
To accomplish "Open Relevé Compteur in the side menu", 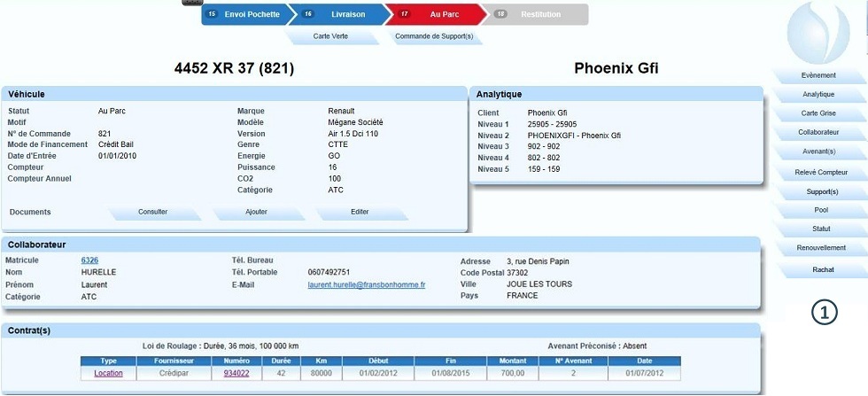I will (x=818, y=172).
